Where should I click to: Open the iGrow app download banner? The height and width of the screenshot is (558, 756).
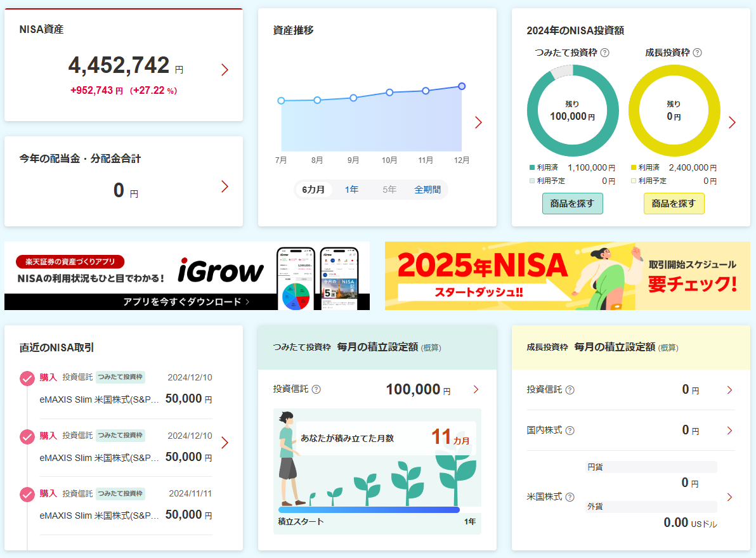pyautogui.click(x=187, y=276)
